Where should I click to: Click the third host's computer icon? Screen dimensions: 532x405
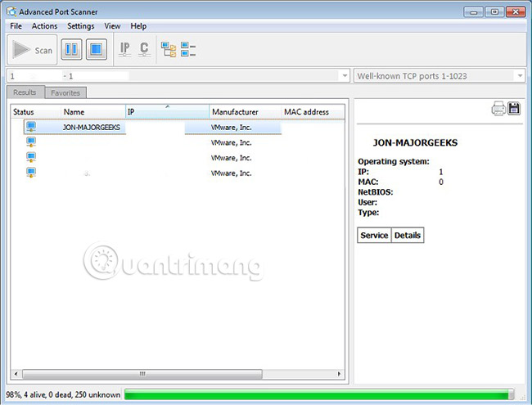pos(31,157)
